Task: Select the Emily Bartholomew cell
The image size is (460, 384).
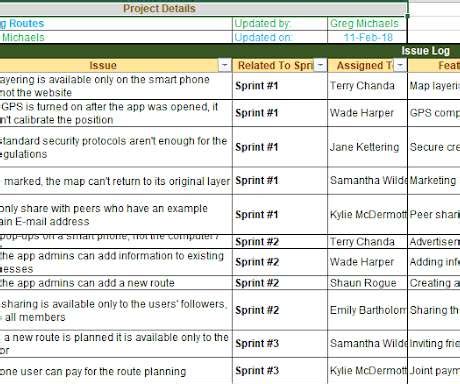Action: pos(367,310)
